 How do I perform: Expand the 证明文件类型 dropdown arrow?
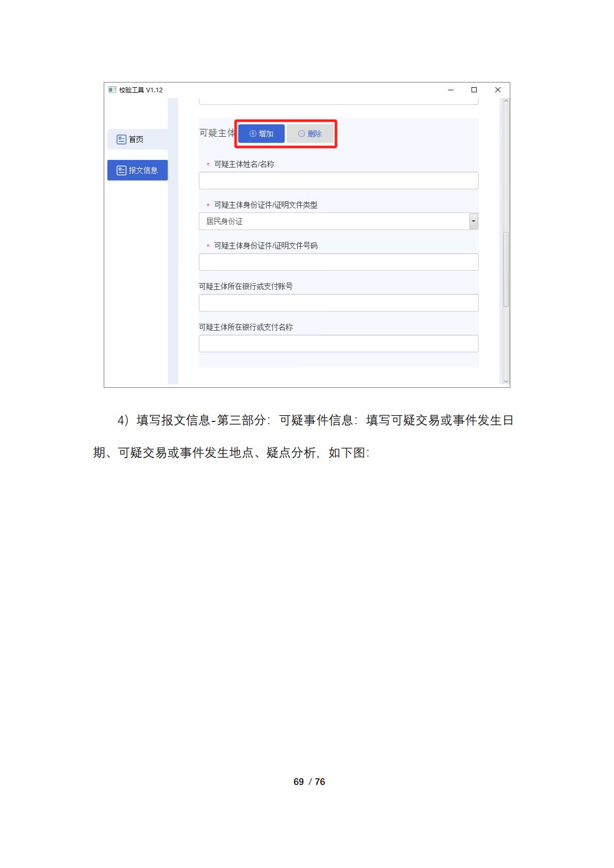(x=473, y=221)
